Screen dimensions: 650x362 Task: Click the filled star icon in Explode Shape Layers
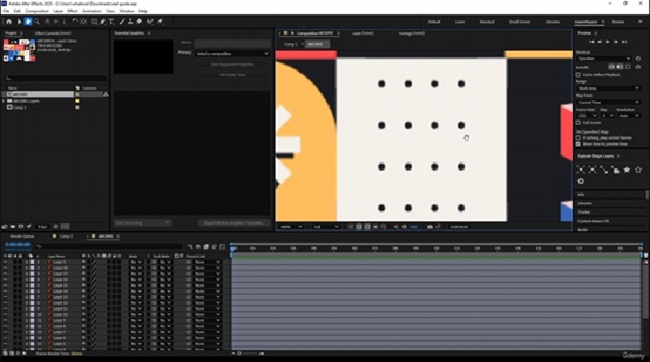(627, 170)
